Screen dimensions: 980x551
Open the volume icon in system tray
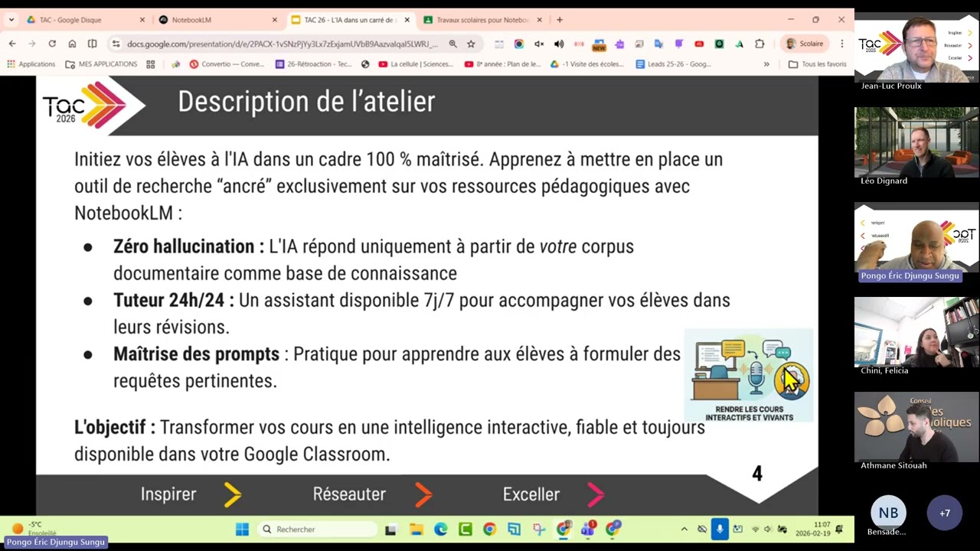pyautogui.click(x=768, y=529)
